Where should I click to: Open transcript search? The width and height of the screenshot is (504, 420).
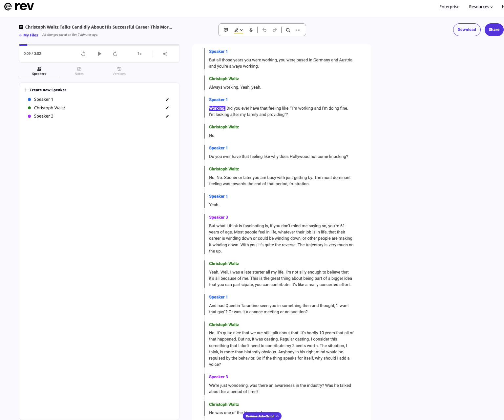[288, 30]
